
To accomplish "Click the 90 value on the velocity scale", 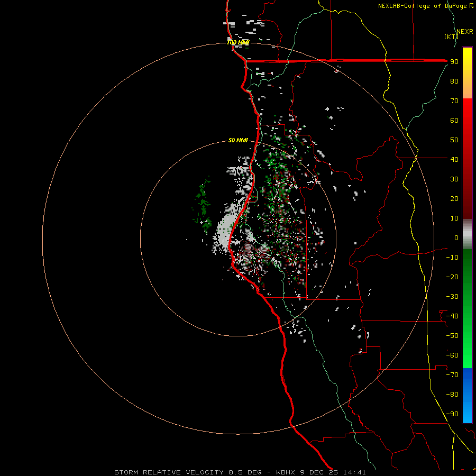I will point(454,62).
